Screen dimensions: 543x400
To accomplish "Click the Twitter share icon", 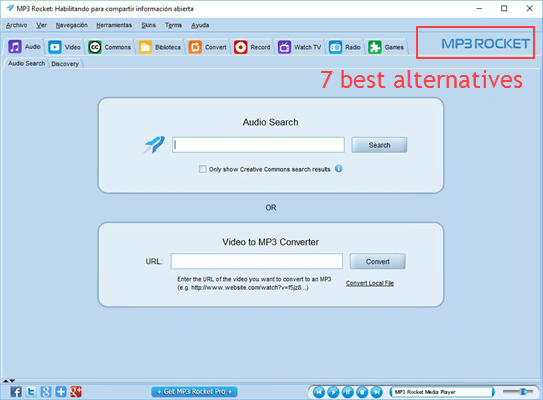I will [31, 392].
